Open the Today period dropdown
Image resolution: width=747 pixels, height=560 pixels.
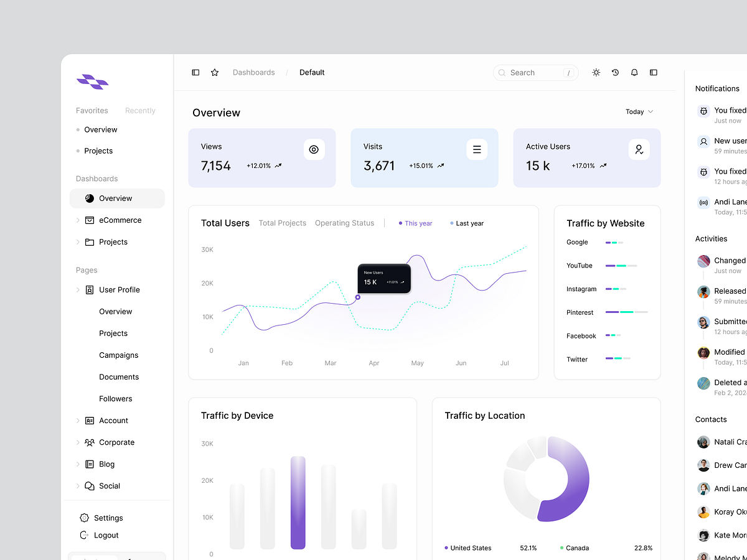pyautogui.click(x=639, y=112)
